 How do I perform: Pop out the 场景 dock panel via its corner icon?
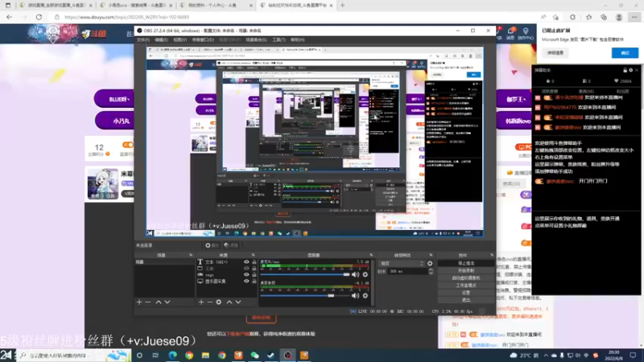point(191,255)
